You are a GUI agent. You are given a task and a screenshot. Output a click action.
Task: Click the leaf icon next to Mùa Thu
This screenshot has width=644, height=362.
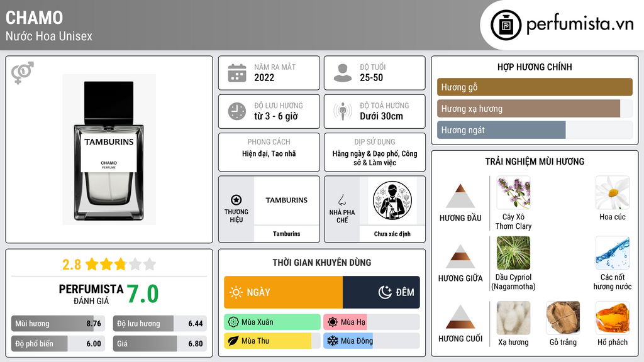coord(233,341)
